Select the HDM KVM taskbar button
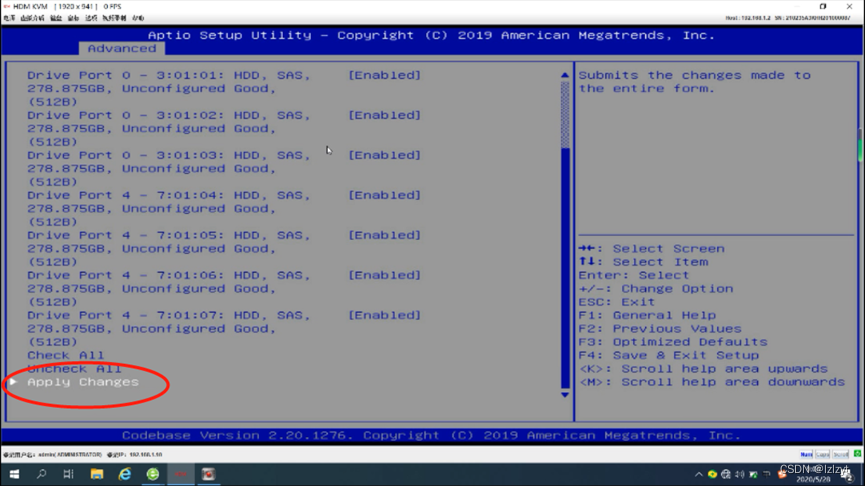This screenshot has height=486, width=865. pos(181,474)
